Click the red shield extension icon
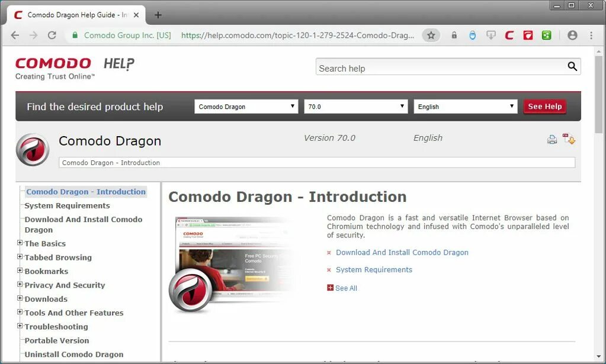606x364 pixels. (528, 36)
